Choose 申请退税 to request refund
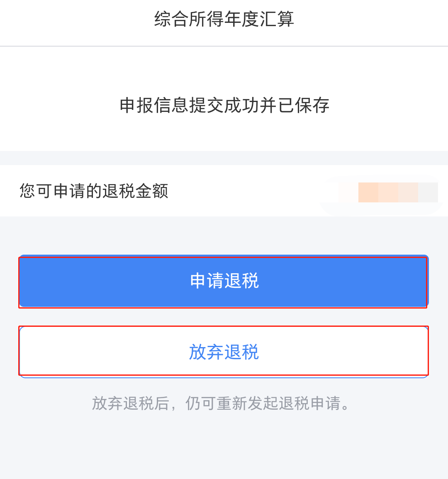The height and width of the screenshot is (479, 448). click(x=224, y=281)
